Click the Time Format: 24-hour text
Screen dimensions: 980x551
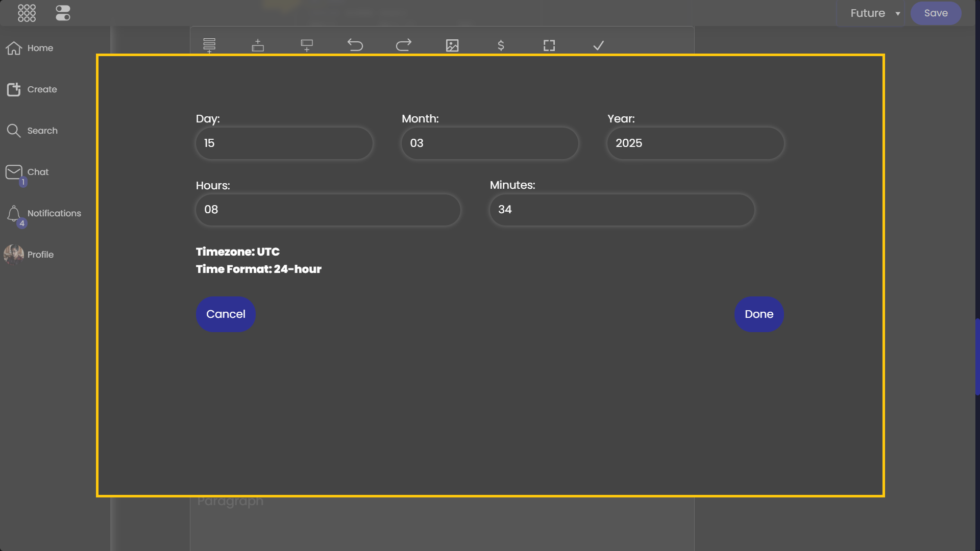[x=259, y=269]
